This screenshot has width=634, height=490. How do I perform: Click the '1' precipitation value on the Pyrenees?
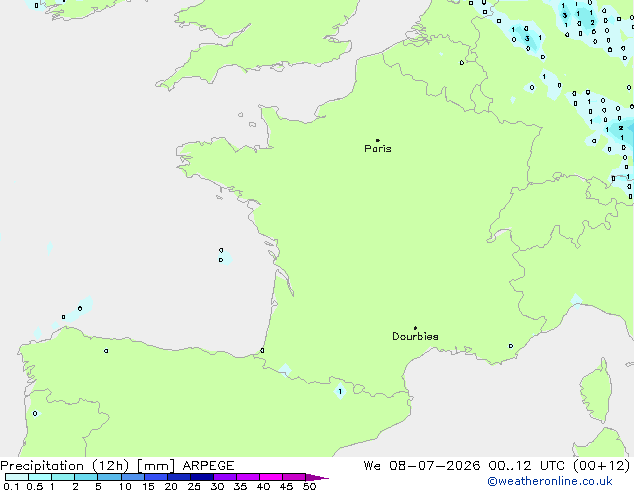pos(340,391)
